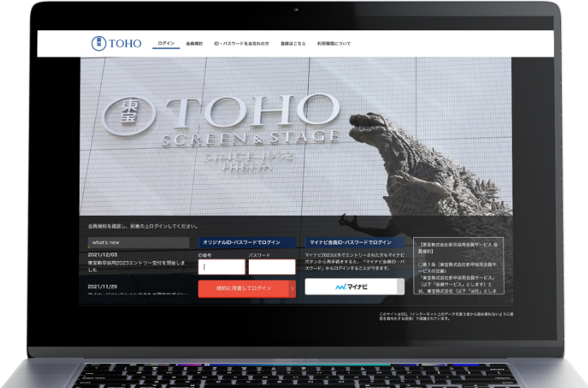
Task: Click オリジナルID・パスワードでログイン heading
Action: [247, 243]
